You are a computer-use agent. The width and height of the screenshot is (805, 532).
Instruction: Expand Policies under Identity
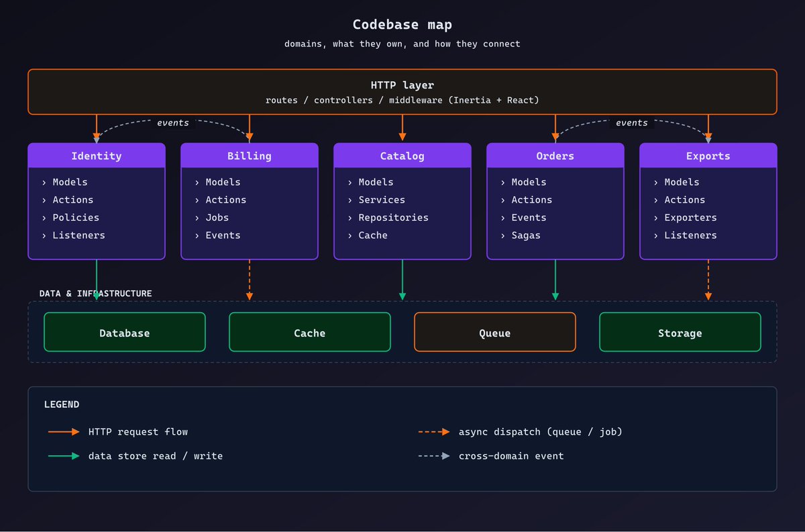70,217
